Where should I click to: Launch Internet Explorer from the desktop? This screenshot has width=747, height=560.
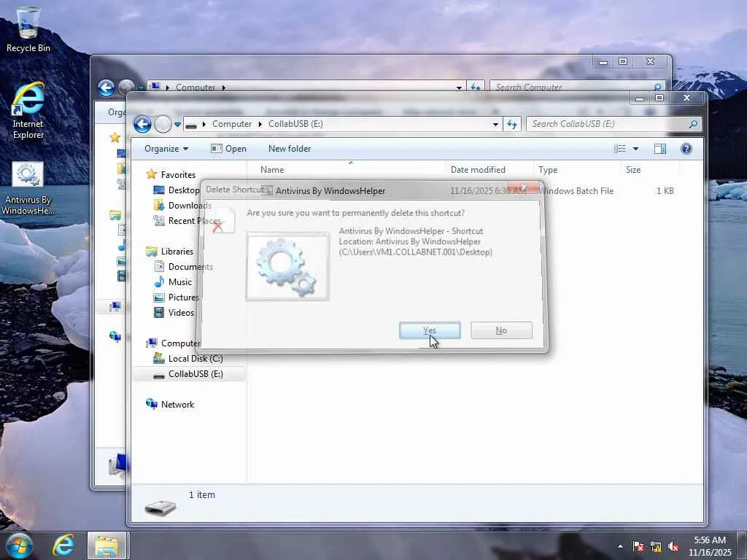click(28, 111)
